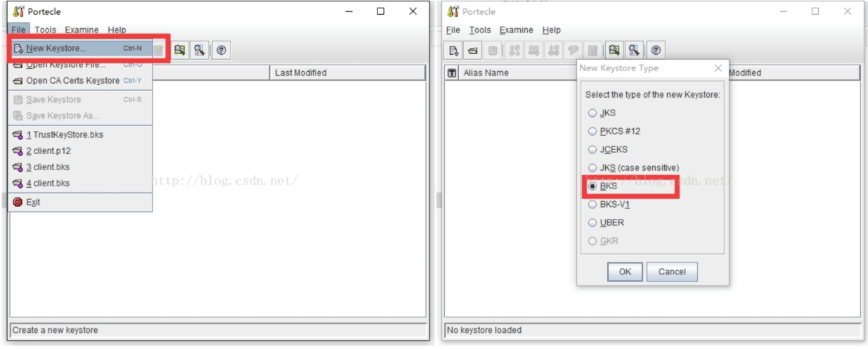
Task: Click Generate Key Pair icon in right toolbar
Action: [x=512, y=50]
